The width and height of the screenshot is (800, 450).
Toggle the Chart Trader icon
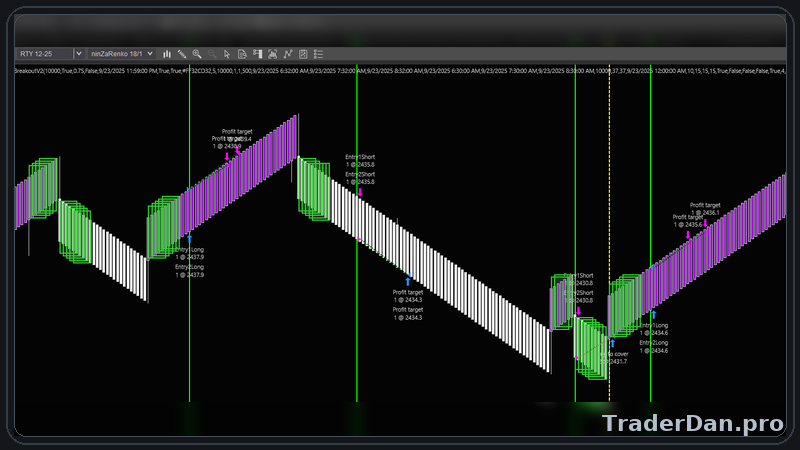point(257,54)
